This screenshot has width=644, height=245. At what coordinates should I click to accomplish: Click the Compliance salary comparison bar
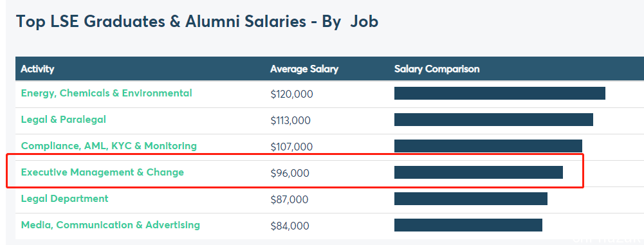[488, 146]
